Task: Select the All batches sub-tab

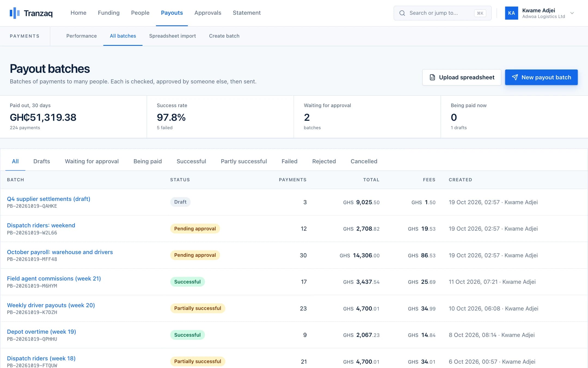Action: [123, 36]
